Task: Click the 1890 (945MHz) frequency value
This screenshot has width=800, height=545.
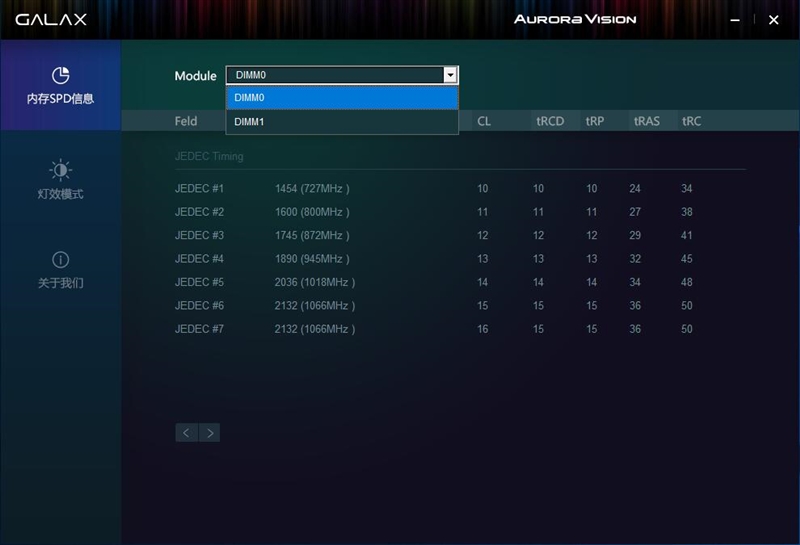Action: coord(312,259)
